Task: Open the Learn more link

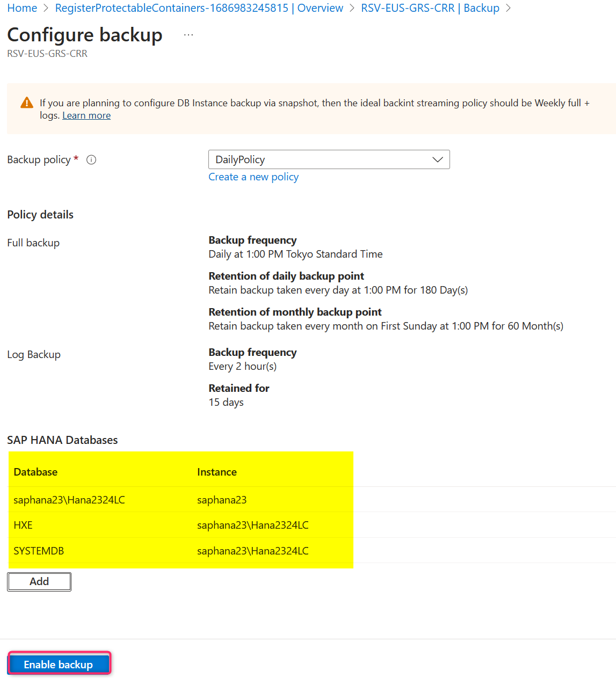Action: (x=86, y=115)
